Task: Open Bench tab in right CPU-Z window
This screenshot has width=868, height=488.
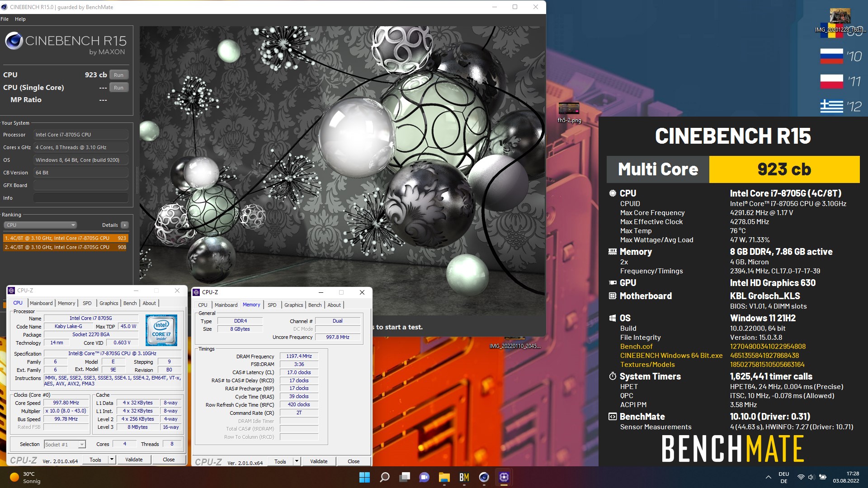Action: (315, 305)
